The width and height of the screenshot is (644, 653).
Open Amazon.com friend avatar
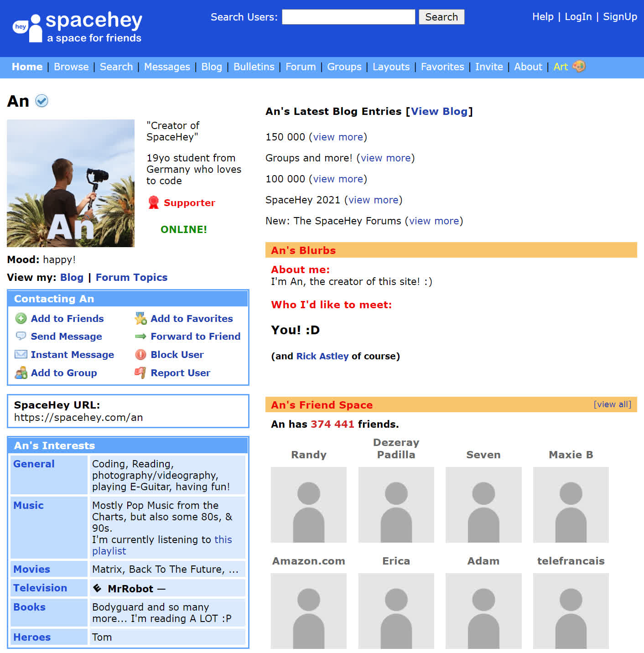[309, 611]
